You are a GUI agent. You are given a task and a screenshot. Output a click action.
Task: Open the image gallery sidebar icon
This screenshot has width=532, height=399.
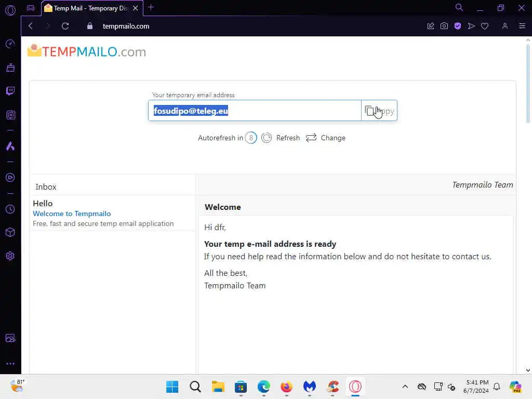pyautogui.click(x=10, y=338)
